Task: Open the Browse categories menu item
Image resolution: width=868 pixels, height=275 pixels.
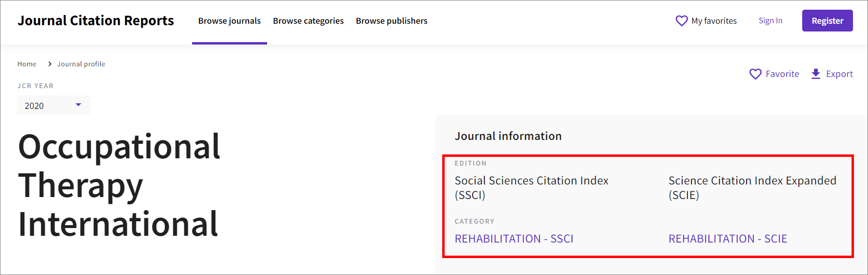Action: click(x=308, y=21)
